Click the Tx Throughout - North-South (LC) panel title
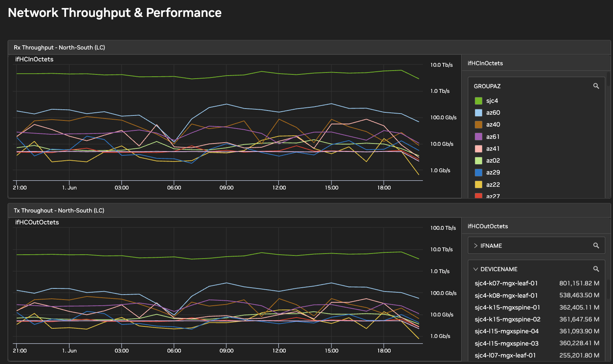 tap(59, 211)
